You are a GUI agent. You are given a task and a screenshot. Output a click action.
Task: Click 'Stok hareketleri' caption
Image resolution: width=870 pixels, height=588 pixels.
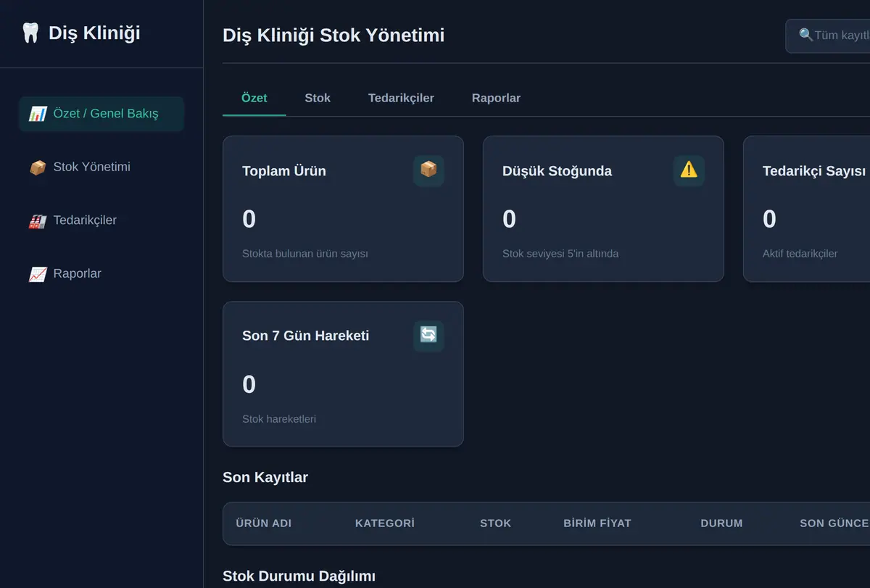[279, 419]
